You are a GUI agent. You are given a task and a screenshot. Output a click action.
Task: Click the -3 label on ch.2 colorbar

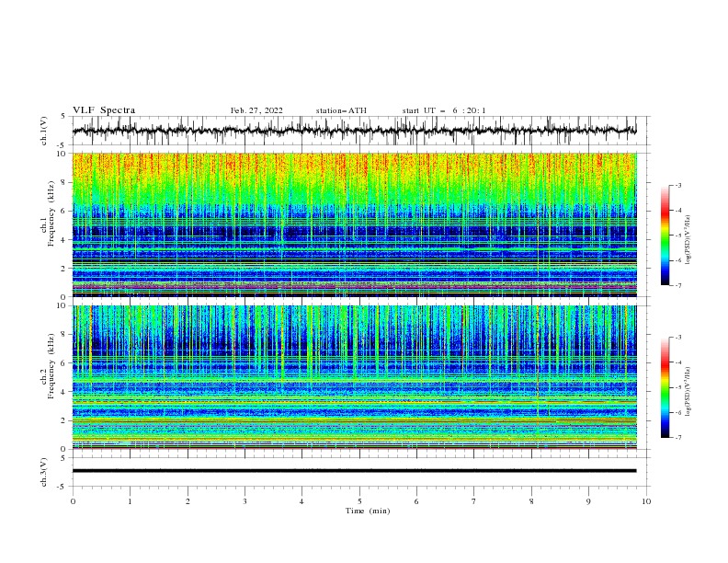coord(678,338)
